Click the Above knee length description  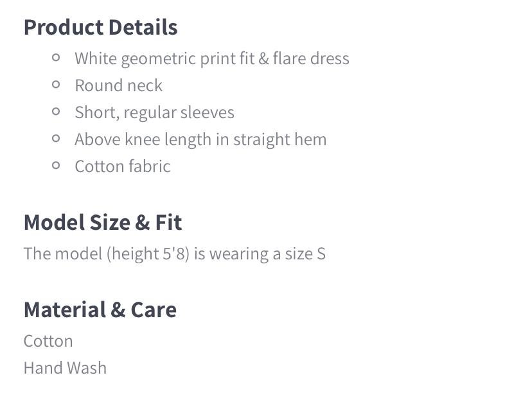click(x=200, y=139)
